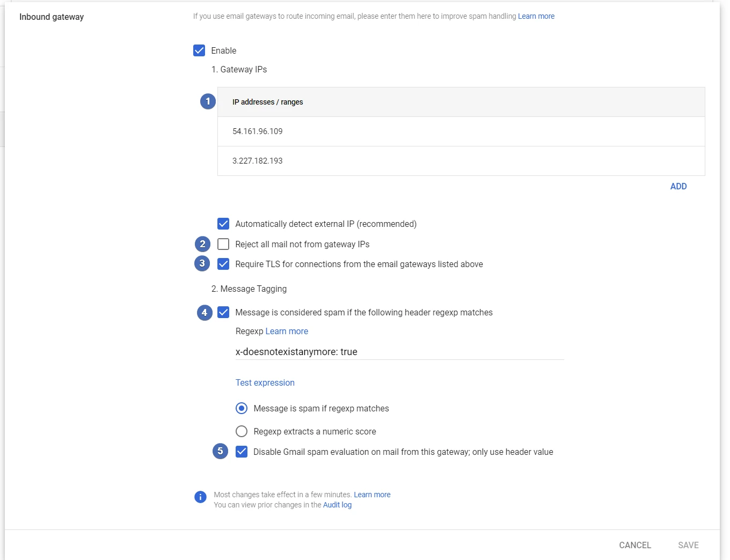Select the 54.161.96.109 IP address row
Screen dimensions: 730x560
tap(461, 131)
